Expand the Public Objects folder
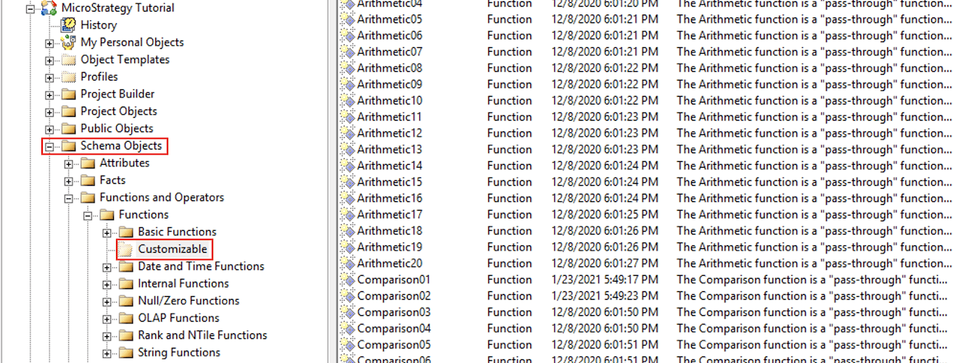This screenshot has height=363, width=980. pos(49,129)
